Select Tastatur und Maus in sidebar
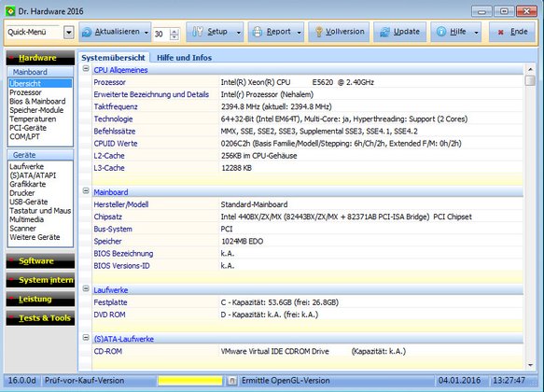The image size is (544, 392). pyautogui.click(x=40, y=211)
